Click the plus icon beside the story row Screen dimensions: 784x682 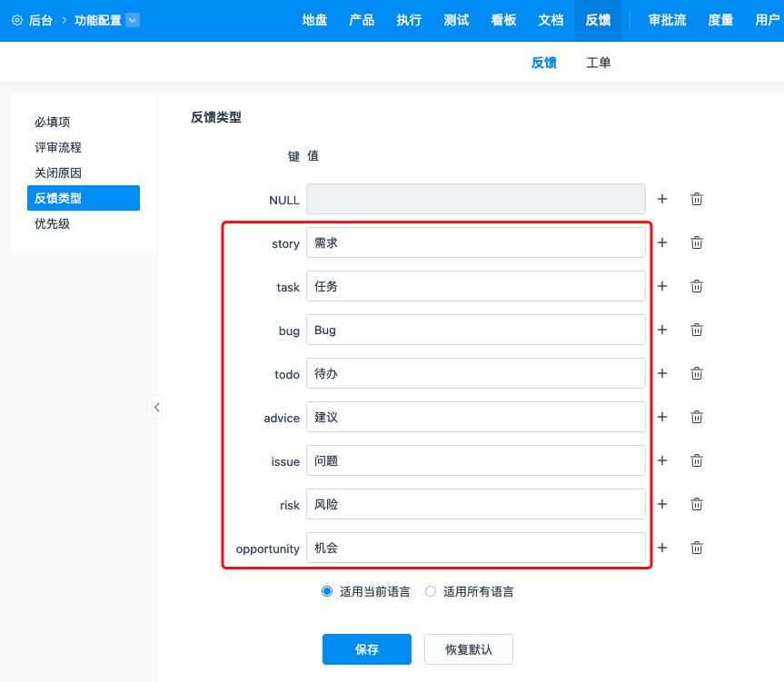click(662, 242)
